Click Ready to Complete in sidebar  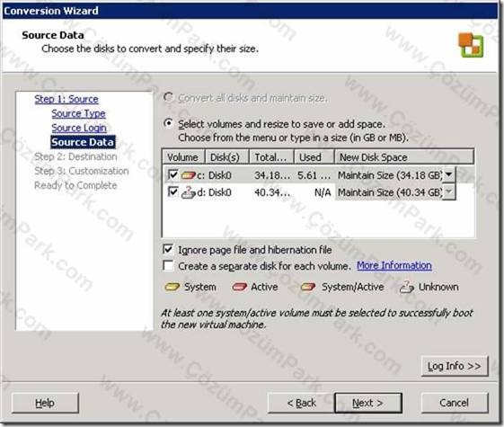click(x=75, y=185)
